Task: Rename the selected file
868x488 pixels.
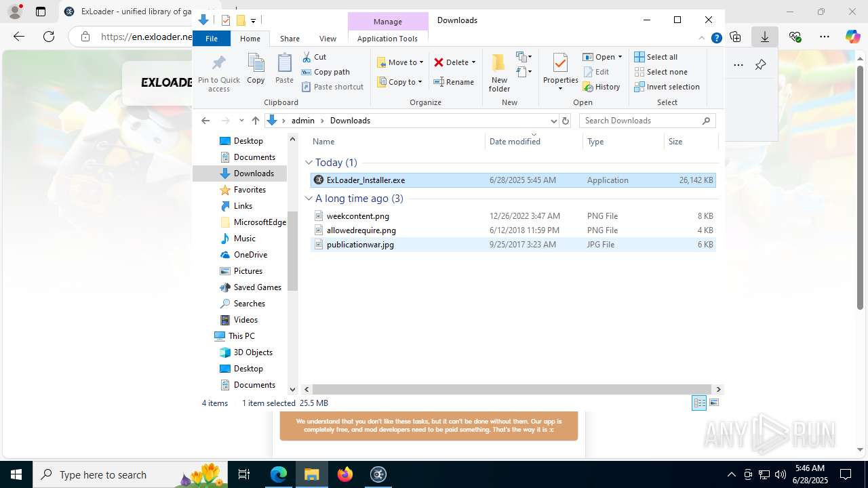Action: [x=454, y=82]
